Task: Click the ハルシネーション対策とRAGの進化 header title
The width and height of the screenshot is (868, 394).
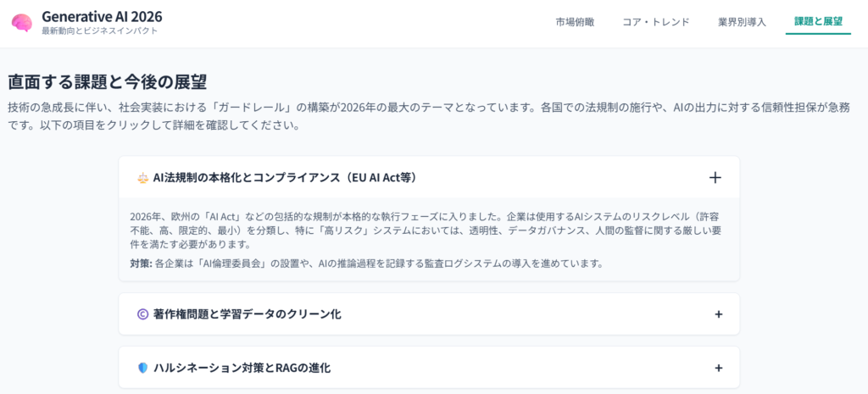Action: (x=242, y=368)
